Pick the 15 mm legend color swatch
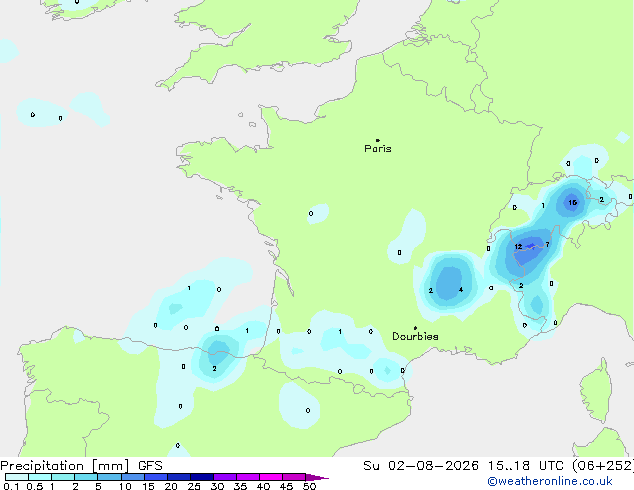 (x=155, y=477)
